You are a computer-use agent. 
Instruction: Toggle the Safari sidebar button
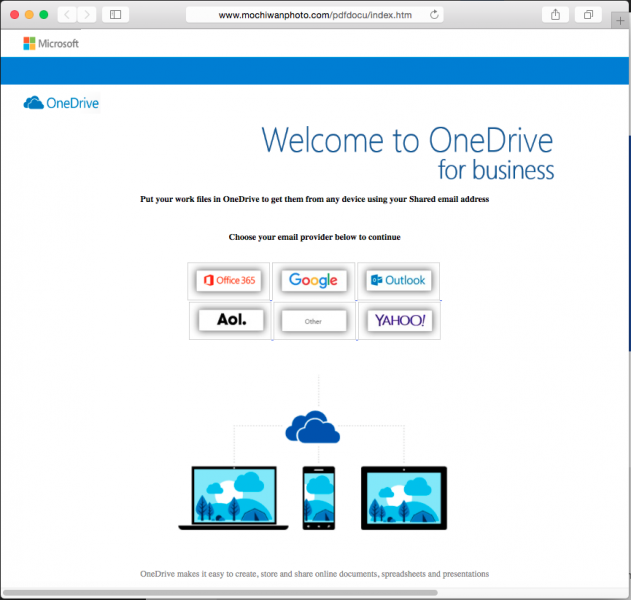tap(115, 15)
